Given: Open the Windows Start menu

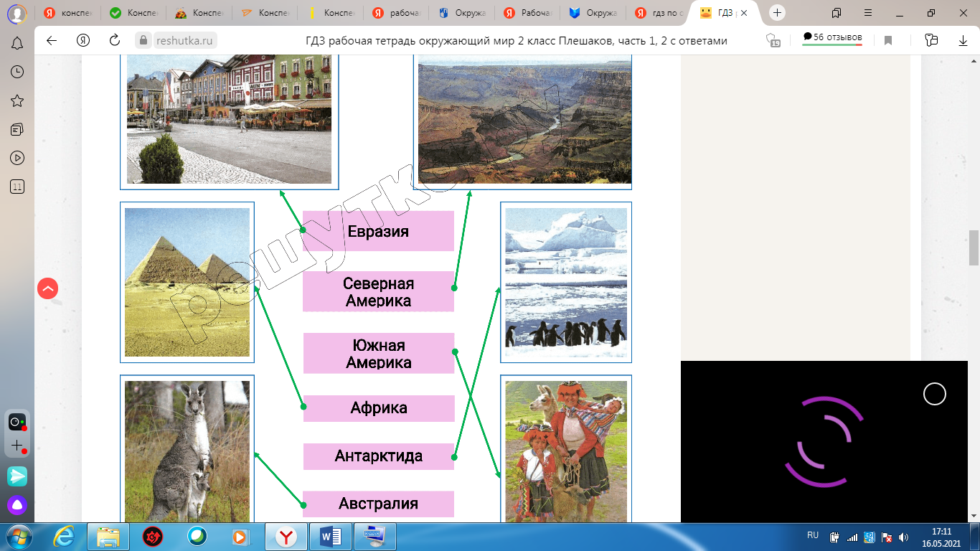Looking at the screenshot, I should [x=19, y=537].
